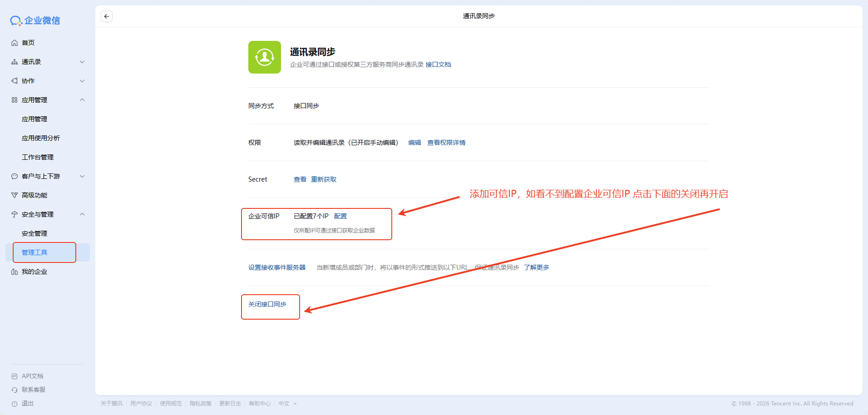Click 关闭接口同步 link
868x415 pixels.
tap(267, 304)
